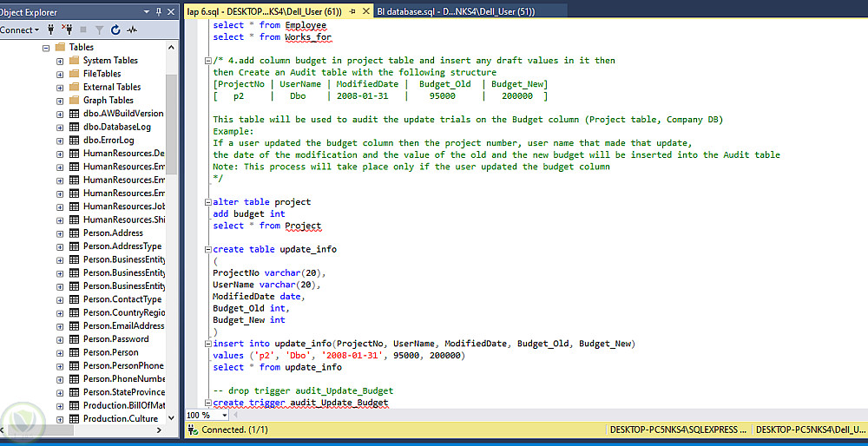Expand the dbo.DatabaseLog table node
This screenshot has width=868, height=446.
(x=60, y=128)
